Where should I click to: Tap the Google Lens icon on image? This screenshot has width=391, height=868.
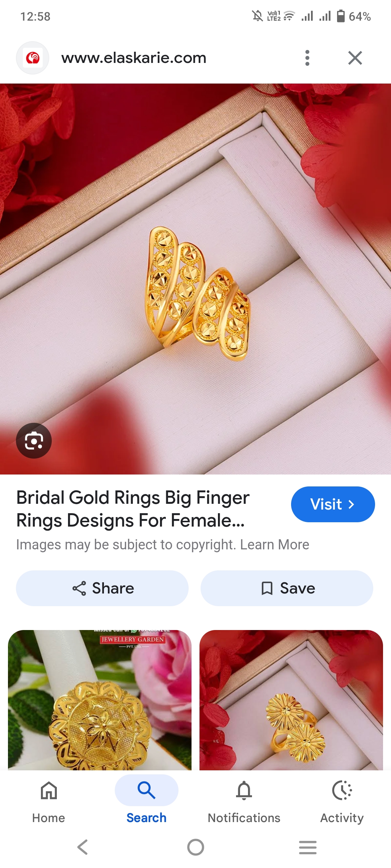[x=34, y=441]
